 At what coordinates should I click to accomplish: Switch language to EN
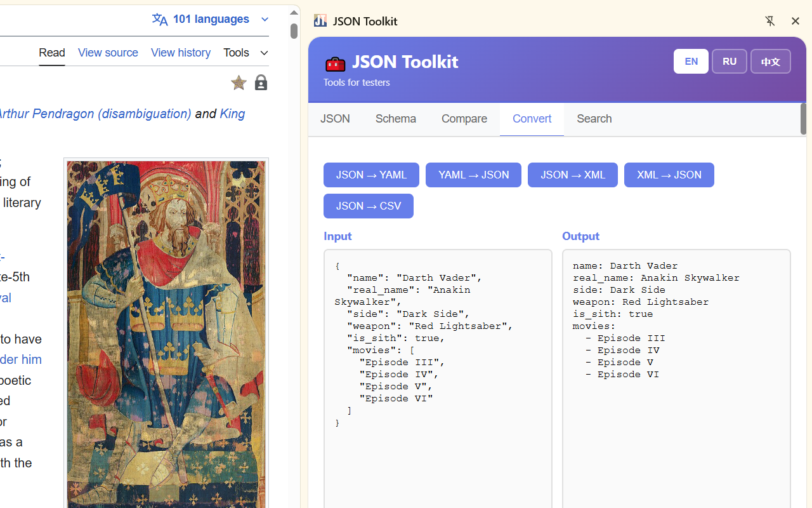(x=691, y=62)
